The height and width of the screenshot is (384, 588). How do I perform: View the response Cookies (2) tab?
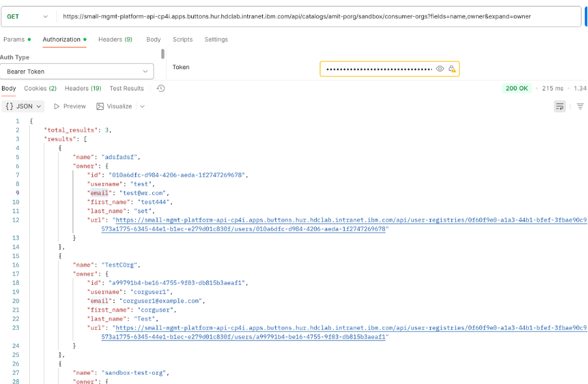[40, 89]
